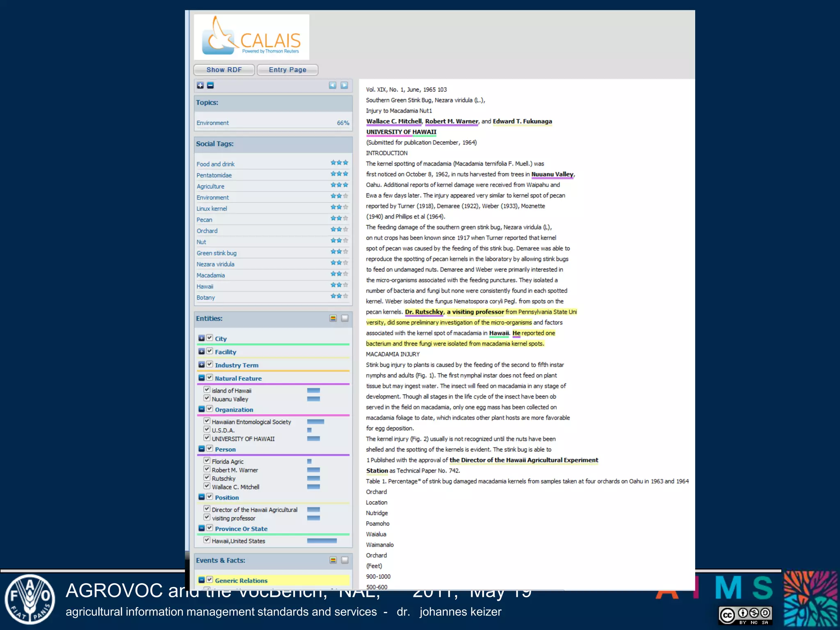Click the Calais logo
This screenshot has width=840, height=630.
pos(251,37)
